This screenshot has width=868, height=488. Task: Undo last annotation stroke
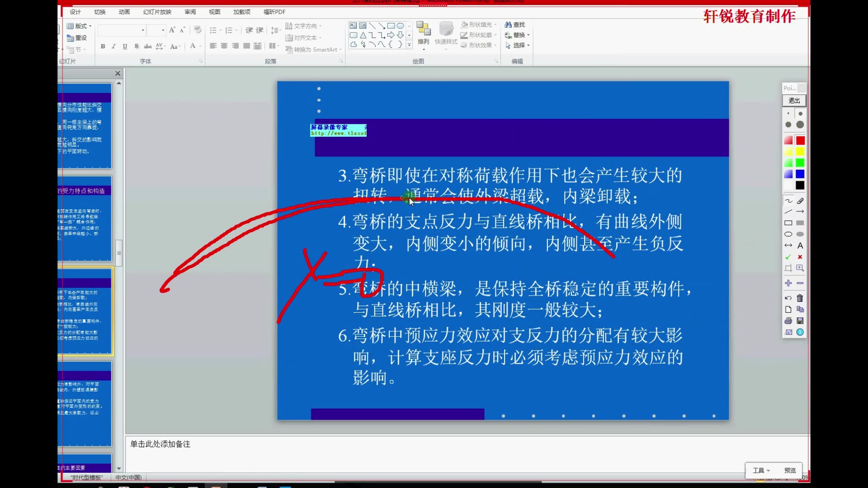(x=788, y=298)
